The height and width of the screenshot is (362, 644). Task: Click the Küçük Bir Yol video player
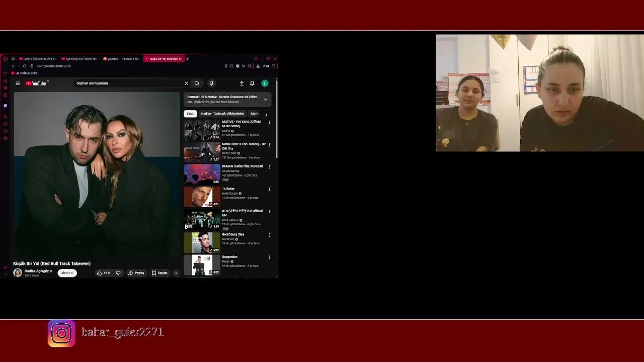tap(96, 175)
